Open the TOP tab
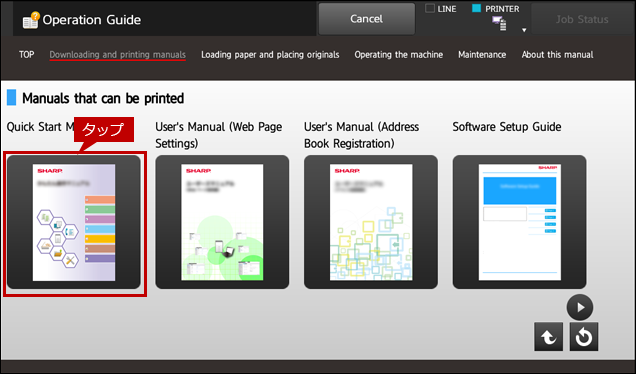The width and height of the screenshot is (636, 374). [27, 54]
